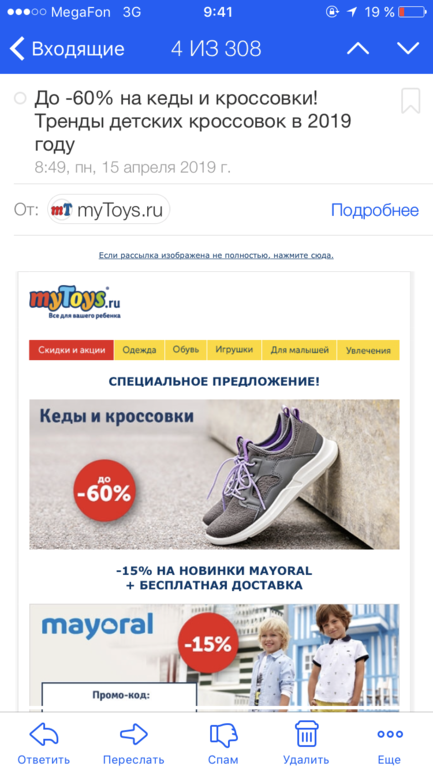Select the Скидки и акции tab
Viewport: 433px width, 770px height.
[72, 350]
